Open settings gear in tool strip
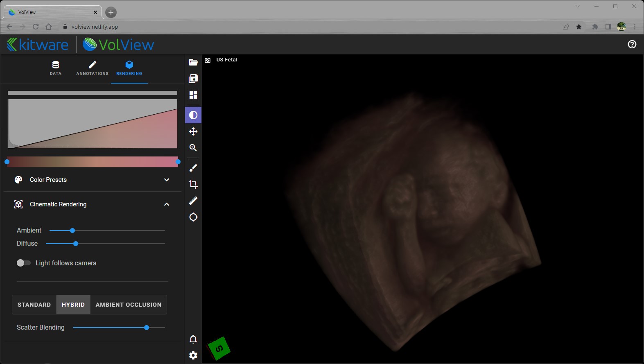644x364 pixels. (193, 355)
